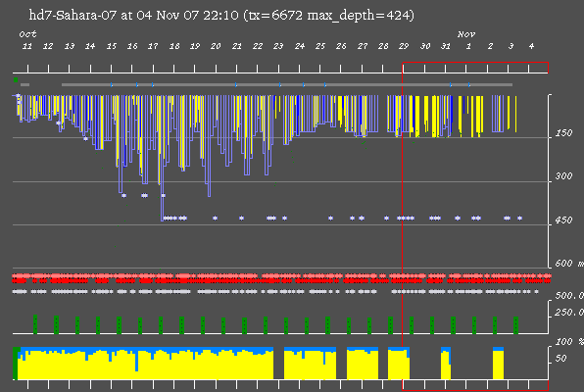Click date label 17 on the time axis
This screenshot has width=584, height=392.
(153, 46)
